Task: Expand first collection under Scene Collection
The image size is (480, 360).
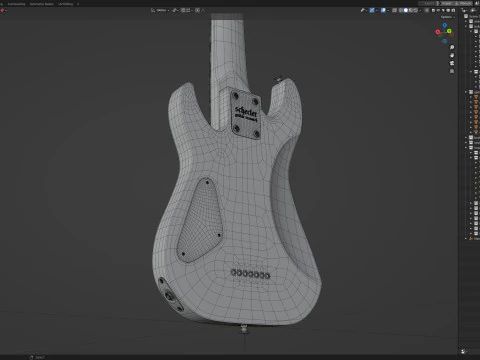Action: click(x=466, y=21)
